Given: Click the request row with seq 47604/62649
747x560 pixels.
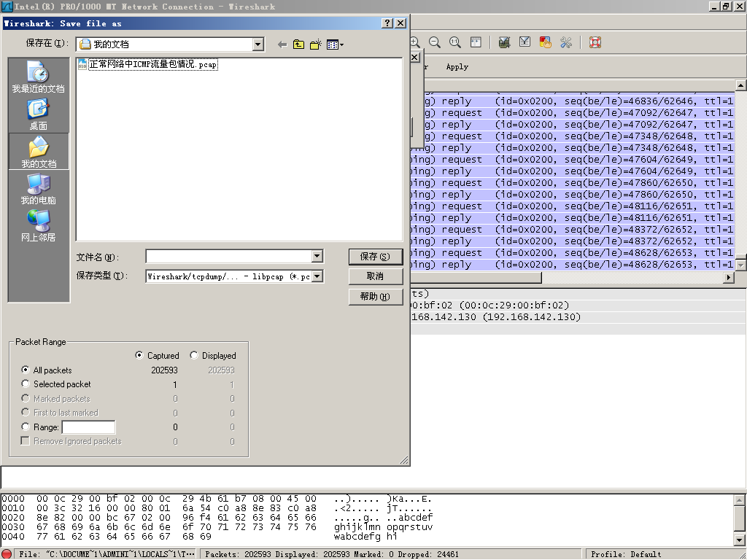Looking at the screenshot, I should [572, 160].
